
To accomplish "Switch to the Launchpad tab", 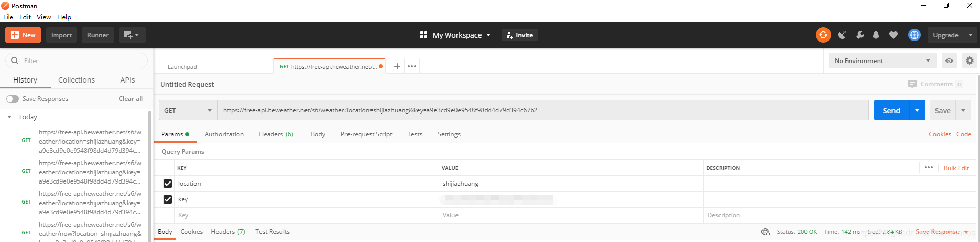I will pyautogui.click(x=215, y=66).
